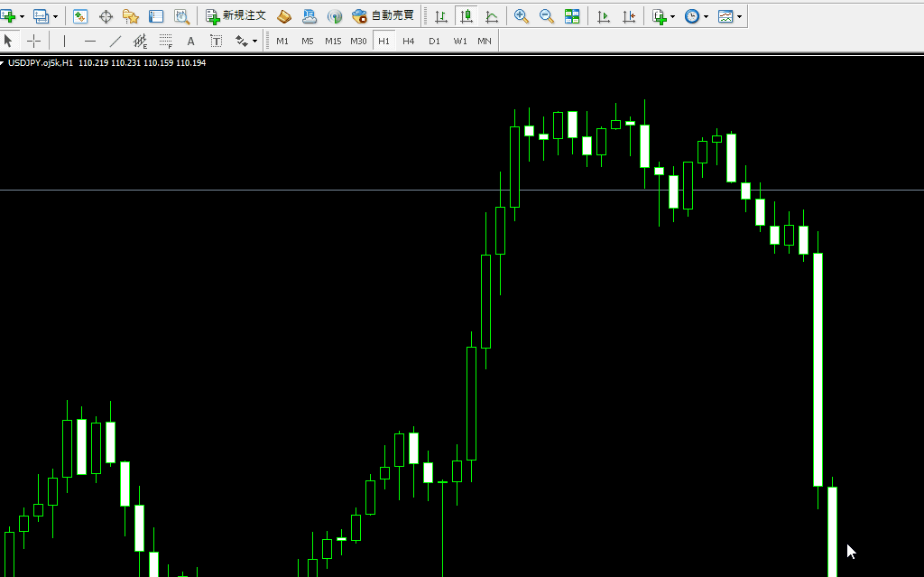Switch to D1 daily timeframe
Screen dimensions: 924x577
[434, 41]
